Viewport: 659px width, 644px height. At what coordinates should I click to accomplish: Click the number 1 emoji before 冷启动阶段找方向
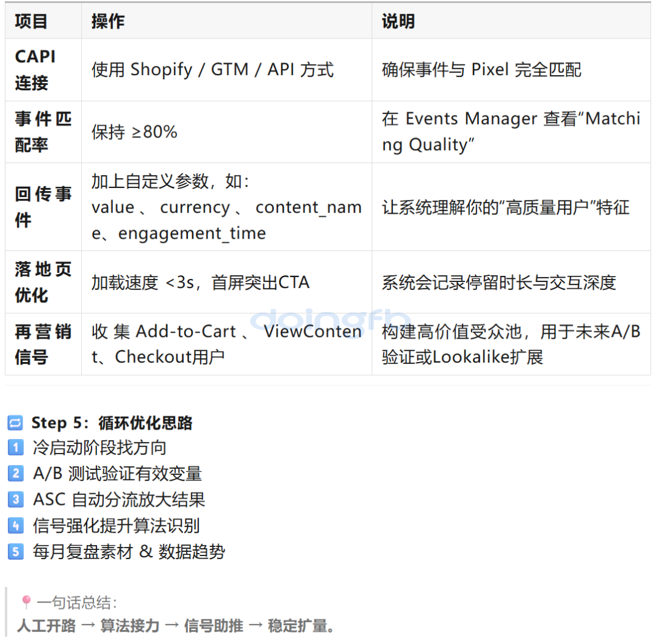(x=15, y=448)
